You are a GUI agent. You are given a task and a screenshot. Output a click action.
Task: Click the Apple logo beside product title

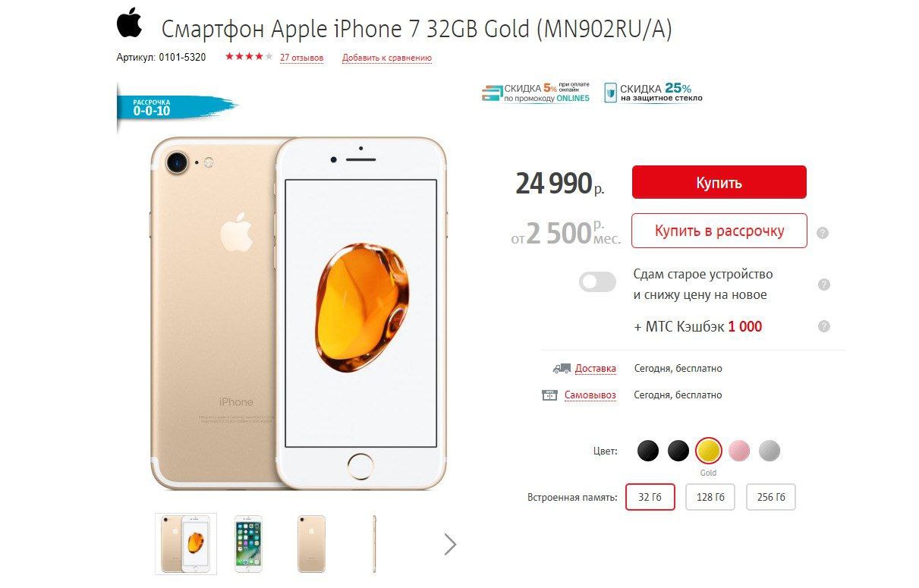tap(130, 23)
